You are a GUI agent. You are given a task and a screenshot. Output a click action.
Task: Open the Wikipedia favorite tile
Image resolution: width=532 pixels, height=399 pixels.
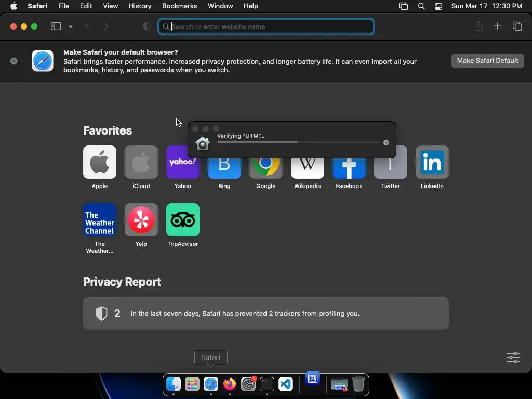(x=308, y=168)
